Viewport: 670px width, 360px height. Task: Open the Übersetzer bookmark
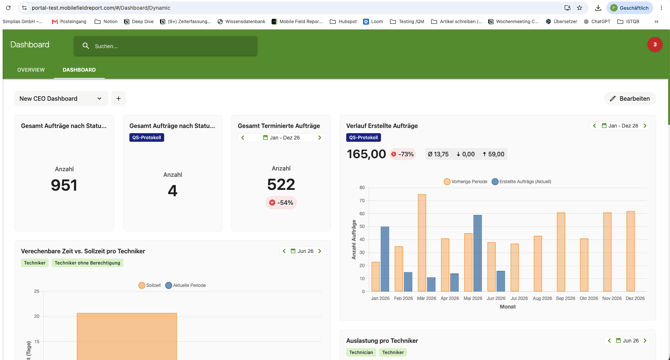pos(561,21)
